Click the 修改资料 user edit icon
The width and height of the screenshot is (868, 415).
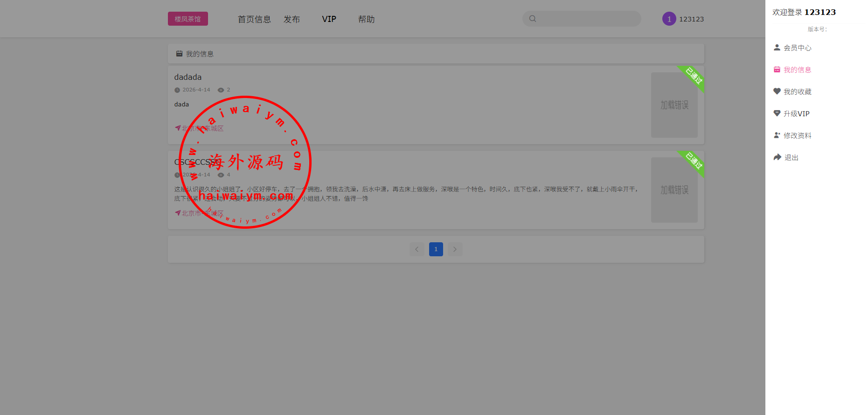tap(777, 135)
